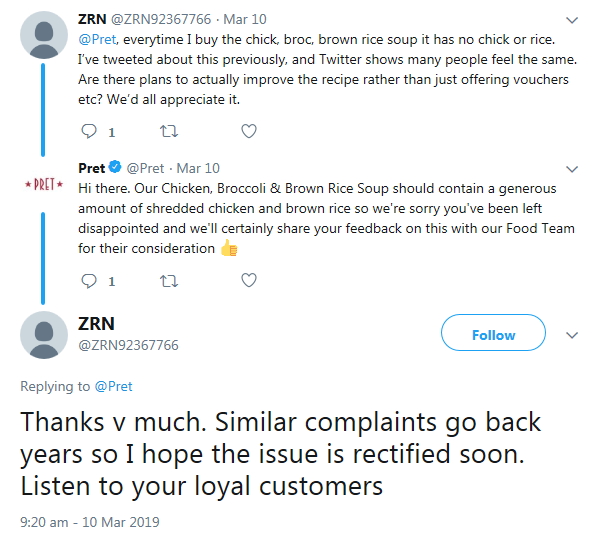
Task: Open ZRN's avatar on main tweet
Action: pos(44,335)
